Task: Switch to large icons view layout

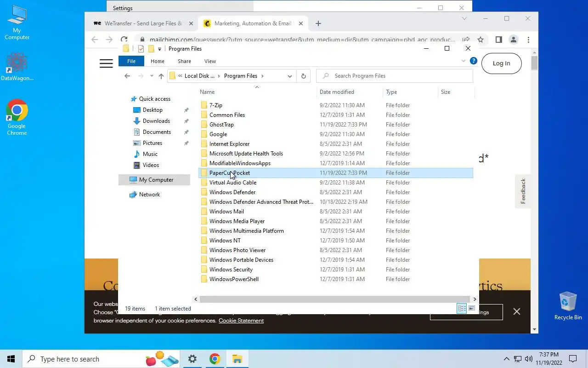Action: (x=472, y=309)
